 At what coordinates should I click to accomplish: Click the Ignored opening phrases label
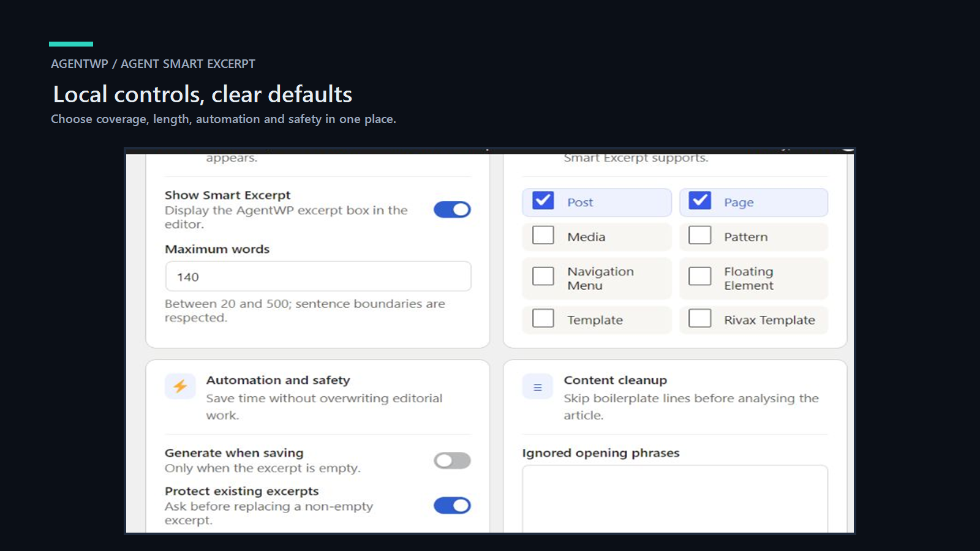600,453
